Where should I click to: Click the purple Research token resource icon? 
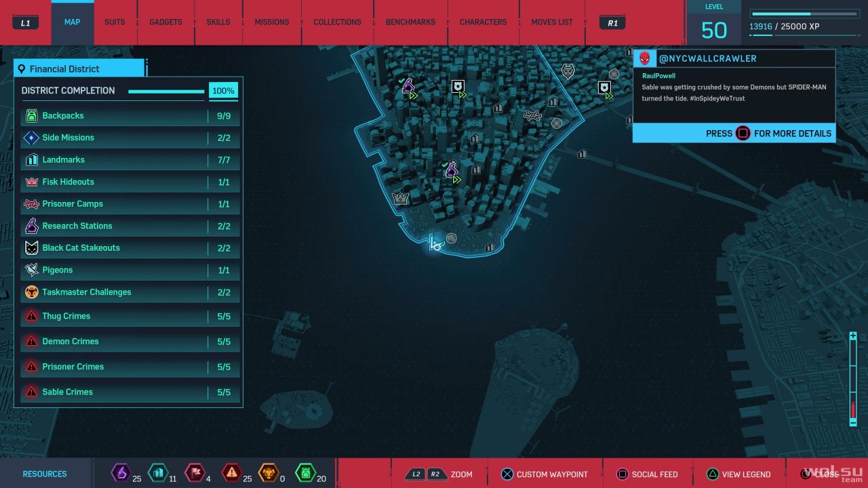[121, 472]
